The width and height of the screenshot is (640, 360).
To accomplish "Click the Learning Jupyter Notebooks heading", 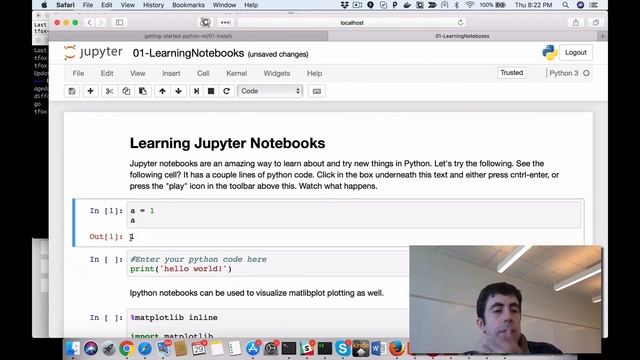I will click(227, 143).
